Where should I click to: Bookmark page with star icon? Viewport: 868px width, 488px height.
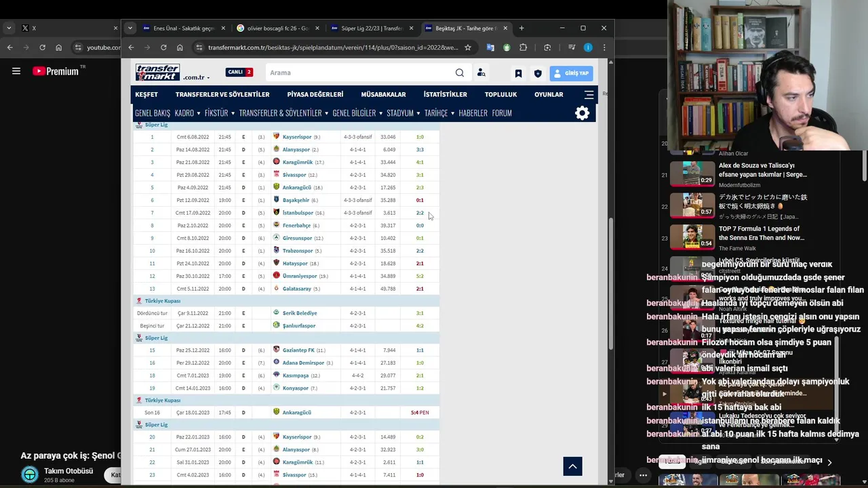[467, 47]
